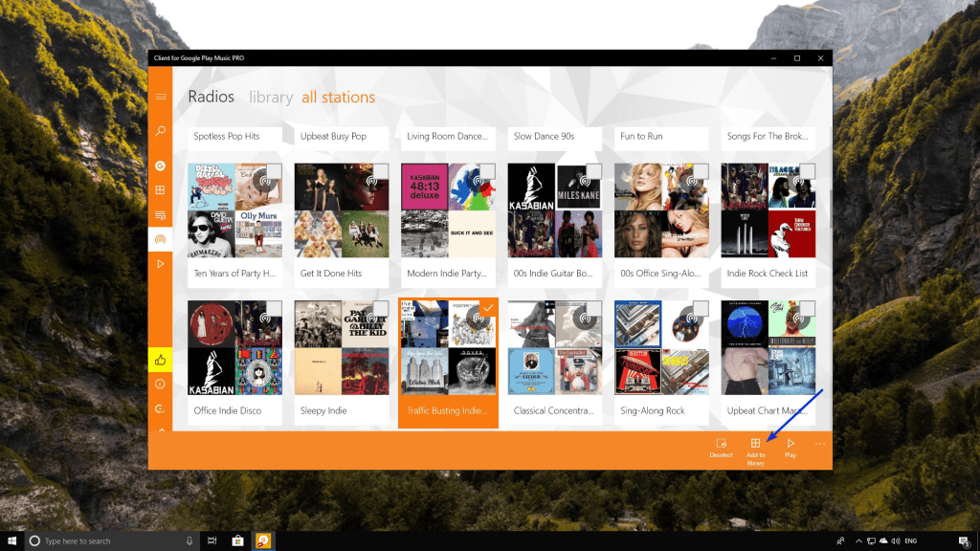Switch to the all stations tab
980x551 pixels.
tap(338, 97)
